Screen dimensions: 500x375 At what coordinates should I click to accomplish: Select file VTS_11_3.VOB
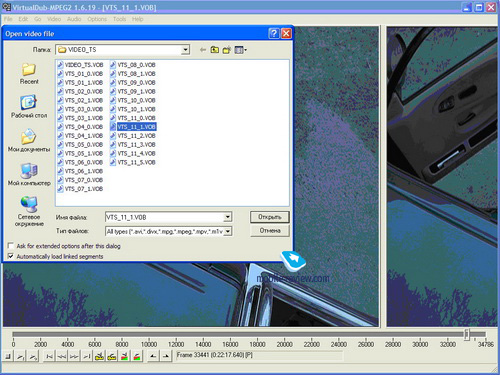coord(133,145)
